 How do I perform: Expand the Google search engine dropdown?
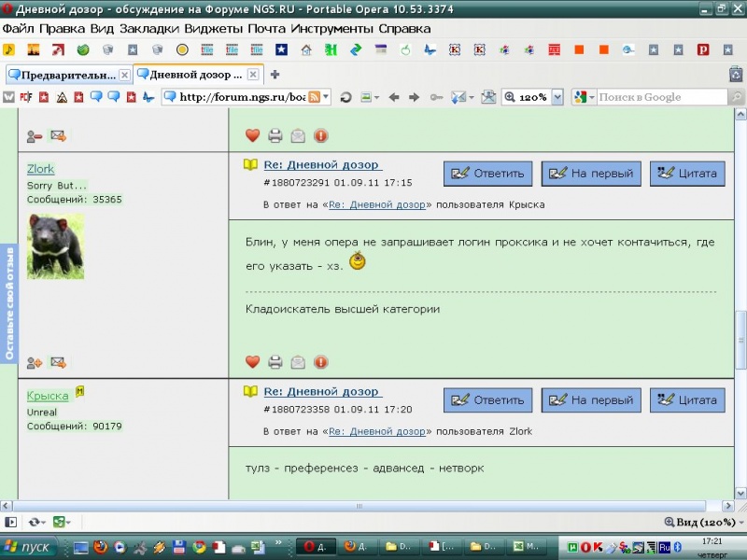[x=585, y=97]
